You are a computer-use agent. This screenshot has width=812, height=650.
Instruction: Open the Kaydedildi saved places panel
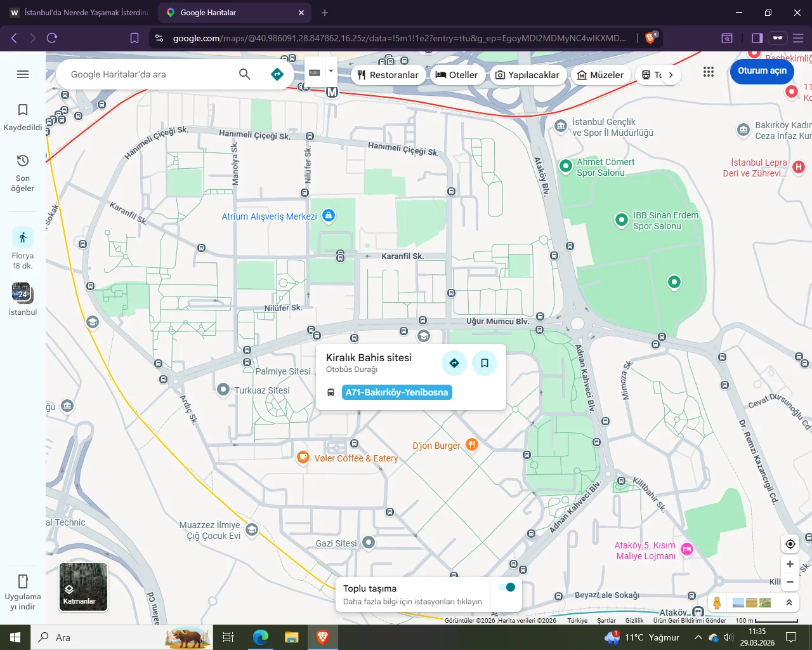[x=23, y=117]
